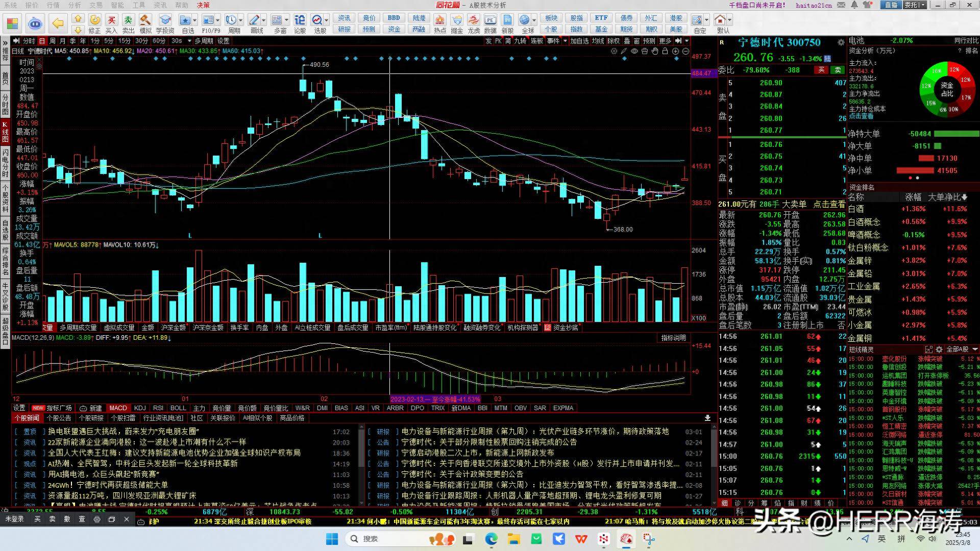The width and height of the screenshot is (980, 551).
Task: Switch to 日 daily period
Action: tap(42, 41)
